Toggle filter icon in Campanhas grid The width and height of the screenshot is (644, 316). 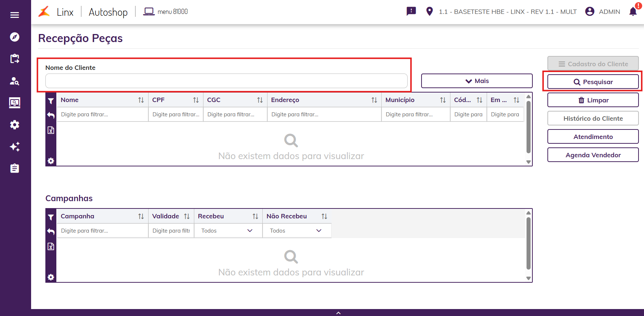(51, 217)
